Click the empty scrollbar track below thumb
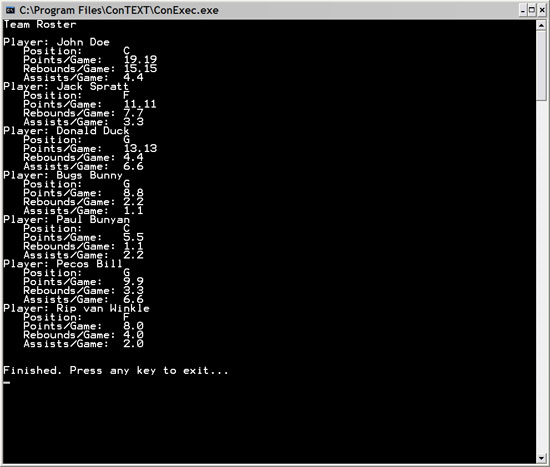The image size is (550, 467). coord(541,276)
